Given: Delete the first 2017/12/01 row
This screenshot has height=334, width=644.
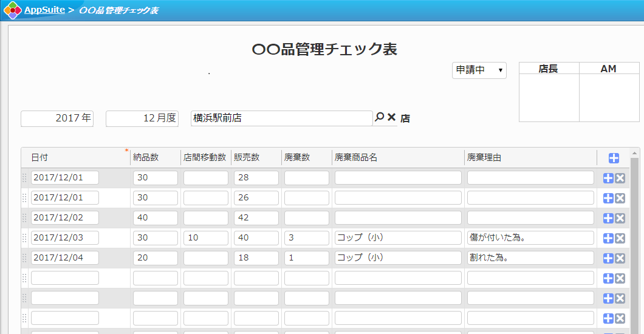Looking at the screenshot, I should click(x=620, y=178).
